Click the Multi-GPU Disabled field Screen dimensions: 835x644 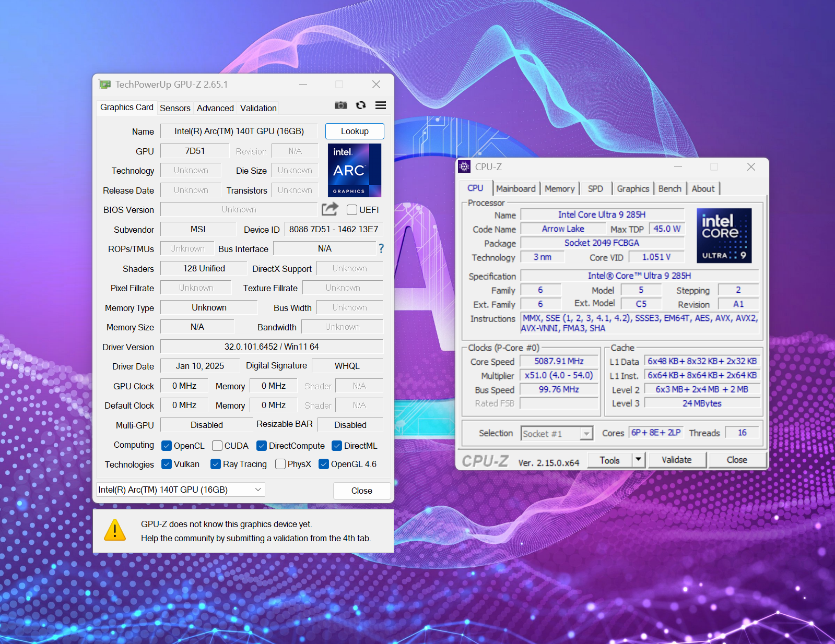[x=206, y=425]
